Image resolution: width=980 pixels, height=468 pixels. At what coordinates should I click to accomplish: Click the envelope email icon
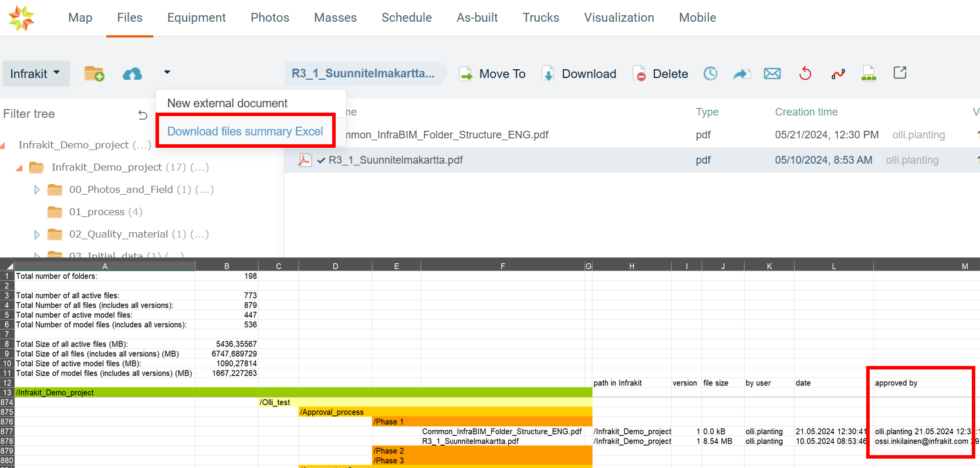pyautogui.click(x=772, y=73)
